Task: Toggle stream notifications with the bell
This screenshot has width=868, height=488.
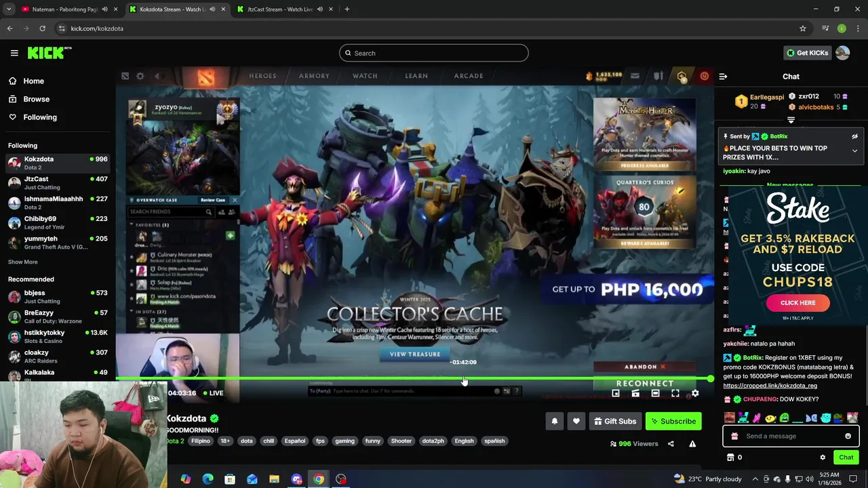Action: coord(554,421)
